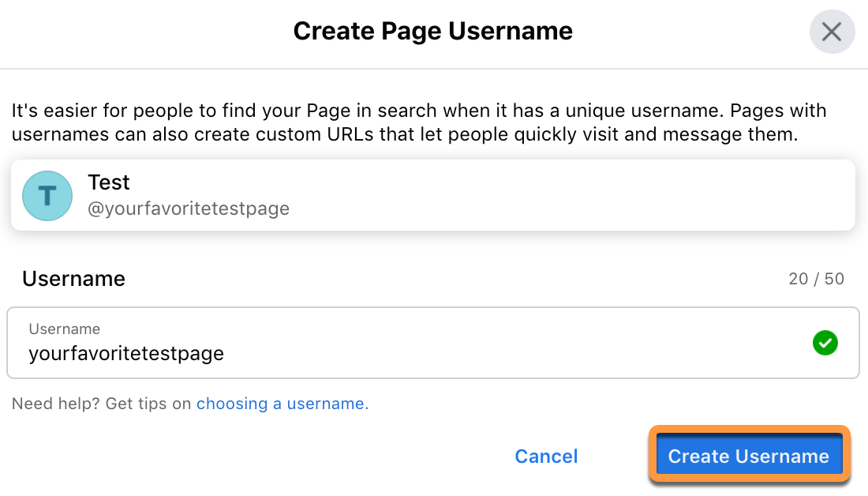This screenshot has width=868, height=496.
Task: Click the bold Username section heading
Action: point(73,279)
